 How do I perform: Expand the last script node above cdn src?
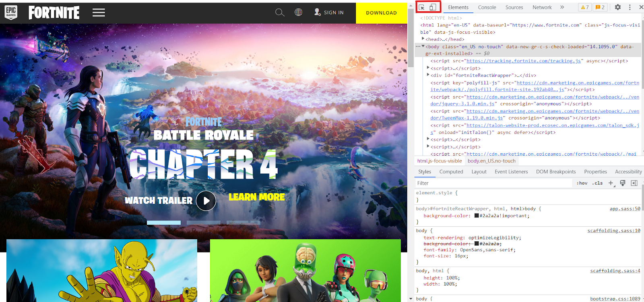tap(428, 146)
